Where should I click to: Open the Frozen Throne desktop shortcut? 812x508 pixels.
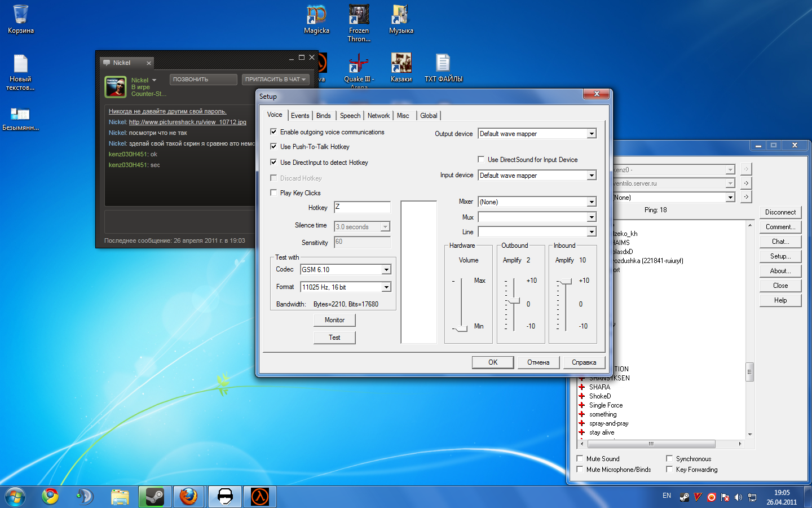(359, 23)
